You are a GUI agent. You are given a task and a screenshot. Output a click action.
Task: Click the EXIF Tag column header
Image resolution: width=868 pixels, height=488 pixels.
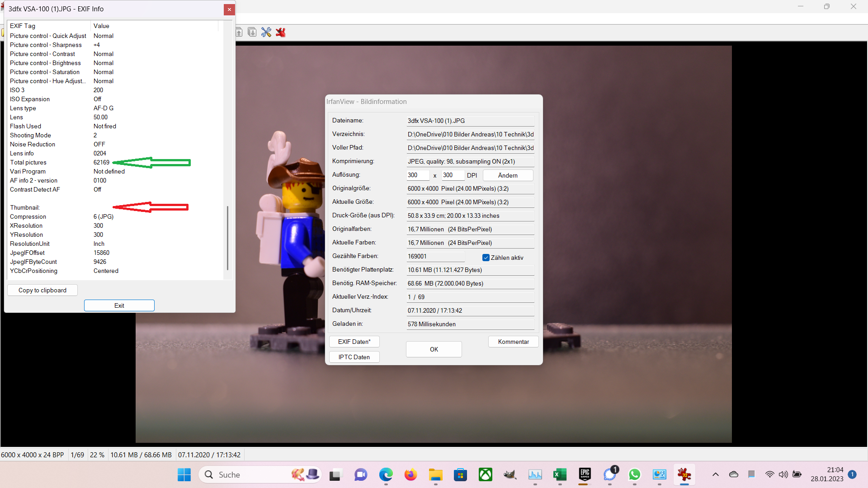click(x=49, y=26)
